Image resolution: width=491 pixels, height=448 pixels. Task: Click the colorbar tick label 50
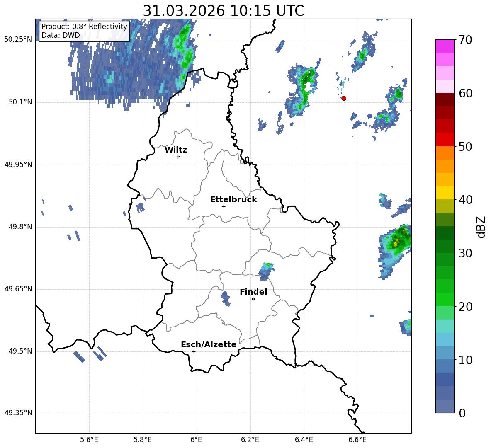pyautogui.click(x=465, y=146)
